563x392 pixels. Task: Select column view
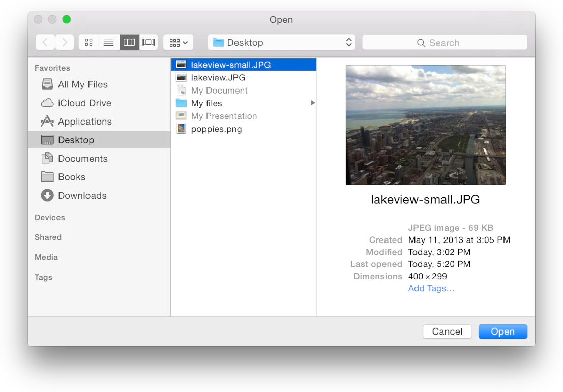[x=129, y=42]
